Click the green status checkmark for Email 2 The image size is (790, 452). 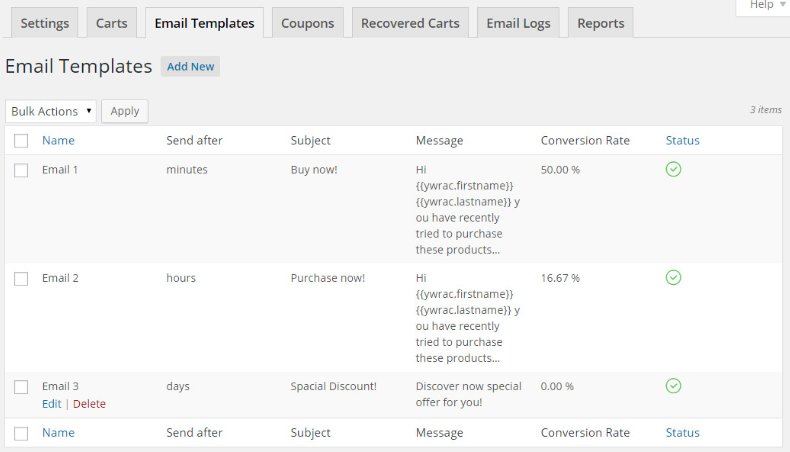pos(673,278)
